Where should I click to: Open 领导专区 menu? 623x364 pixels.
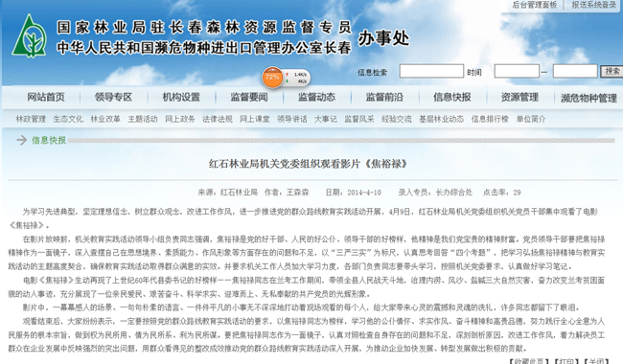coord(113,98)
